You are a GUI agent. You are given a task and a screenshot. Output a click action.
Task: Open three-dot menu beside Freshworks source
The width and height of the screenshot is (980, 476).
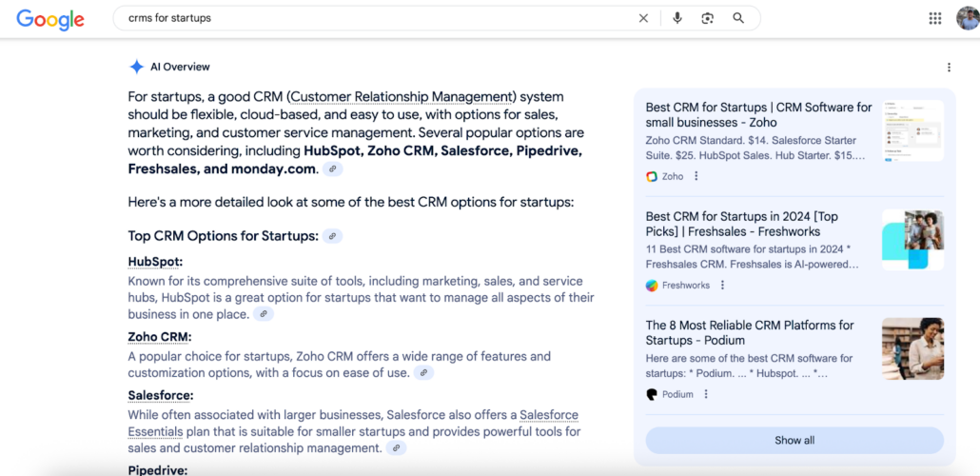click(x=722, y=286)
